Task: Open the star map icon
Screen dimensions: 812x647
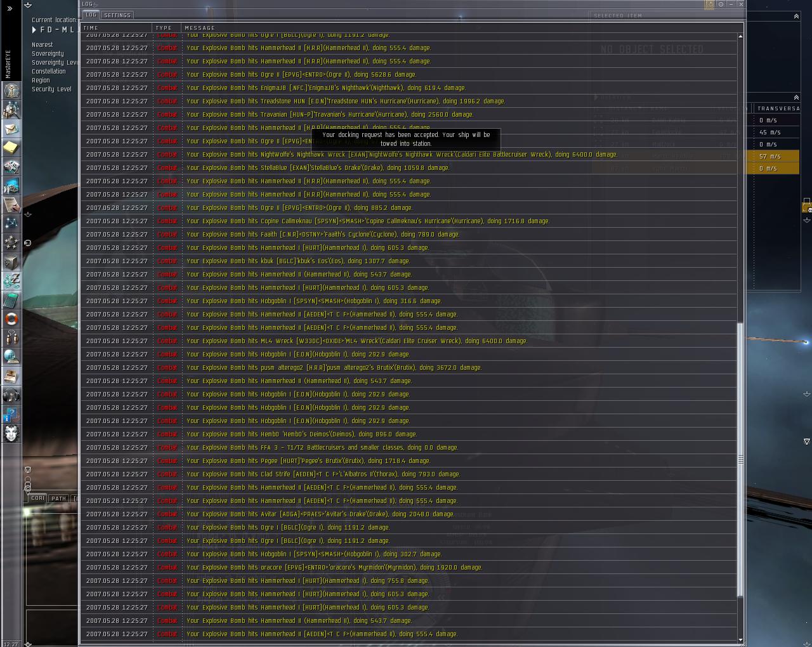Action: coord(11,224)
